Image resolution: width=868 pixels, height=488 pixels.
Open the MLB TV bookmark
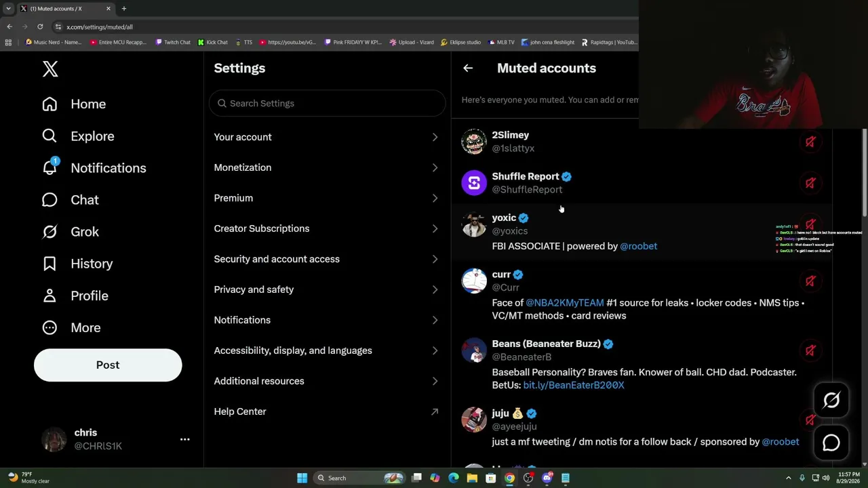click(x=500, y=42)
